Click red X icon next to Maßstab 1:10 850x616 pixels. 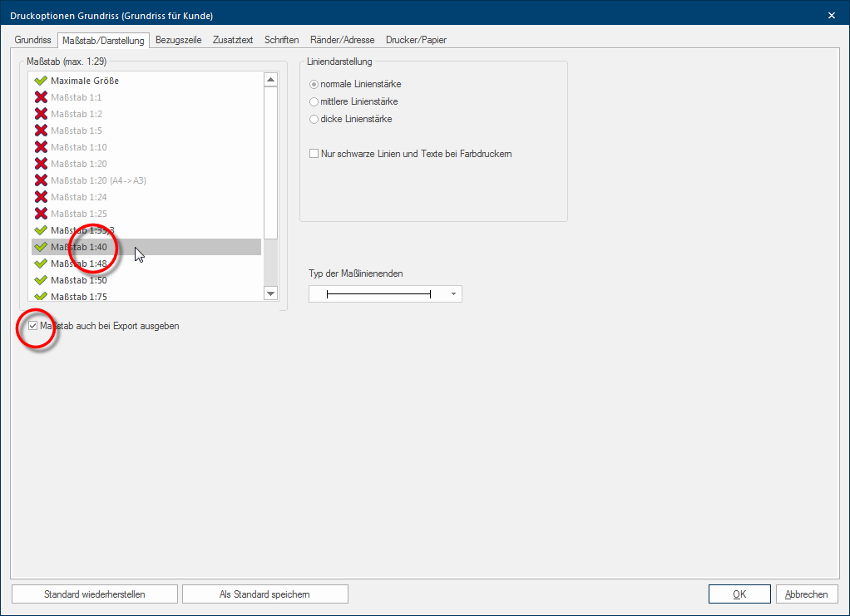40,147
